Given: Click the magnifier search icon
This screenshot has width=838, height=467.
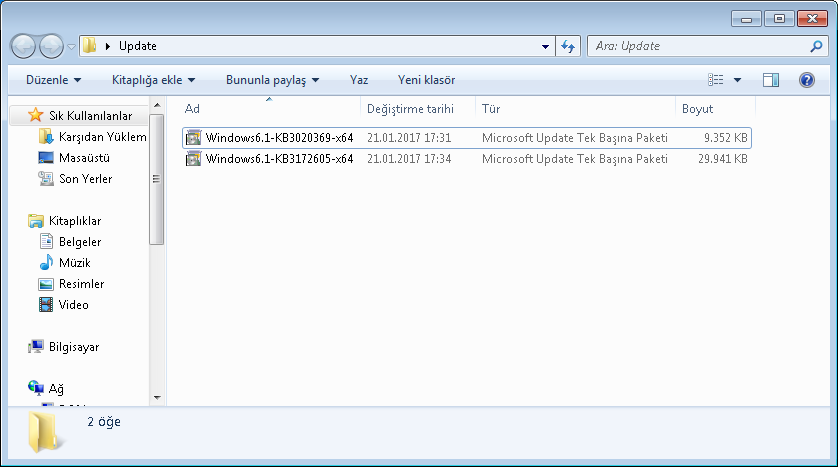Looking at the screenshot, I should tap(816, 46).
